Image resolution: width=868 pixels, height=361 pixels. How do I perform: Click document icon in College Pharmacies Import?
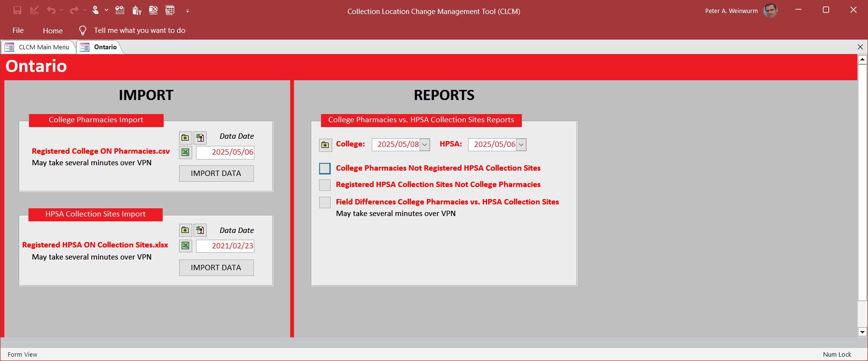(x=200, y=138)
